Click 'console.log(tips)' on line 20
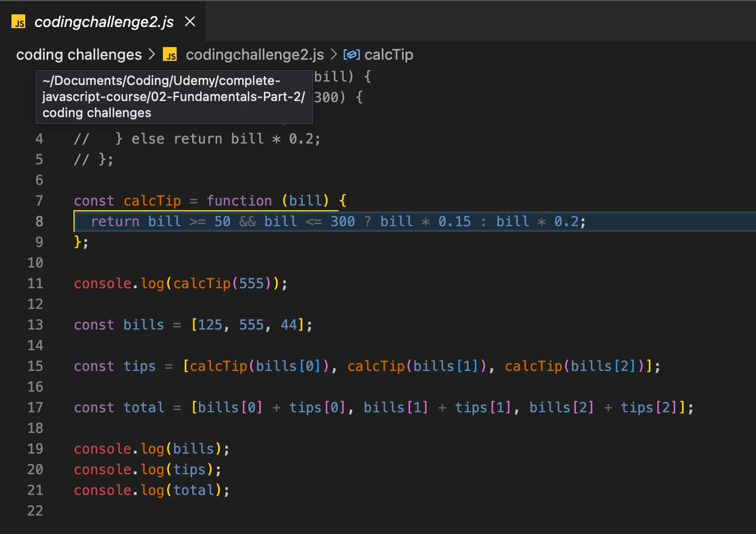 (144, 470)
